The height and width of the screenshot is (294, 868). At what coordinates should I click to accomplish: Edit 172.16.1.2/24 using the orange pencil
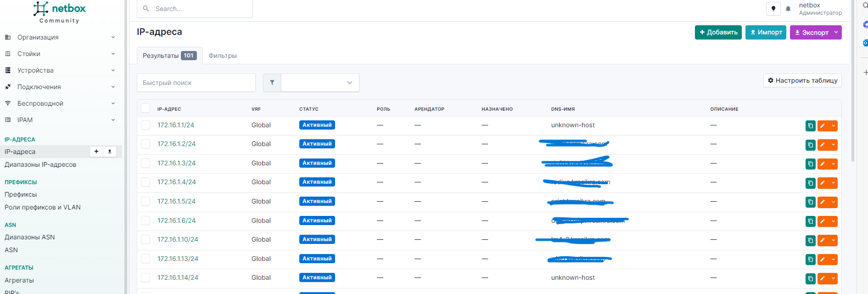(x=823, y=145)
